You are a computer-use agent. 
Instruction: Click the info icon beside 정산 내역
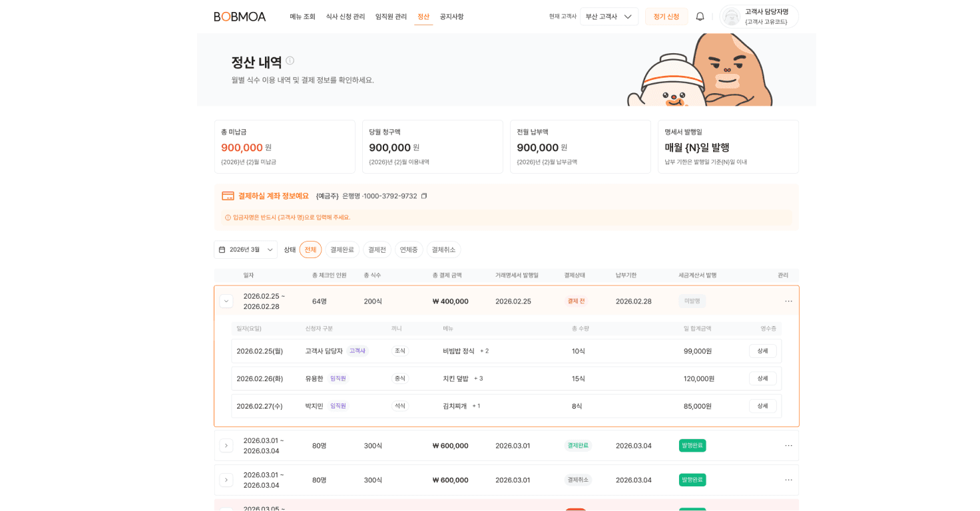click(290, 61)
